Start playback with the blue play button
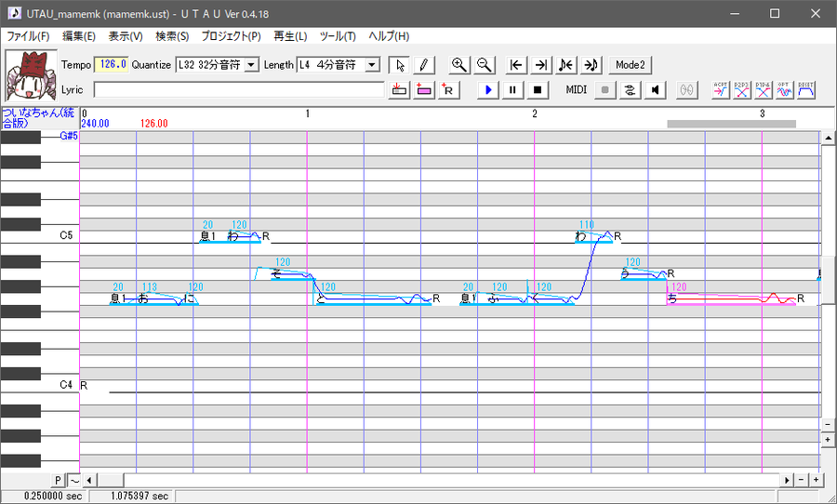 pyautogui.click(x=488, y=89)
